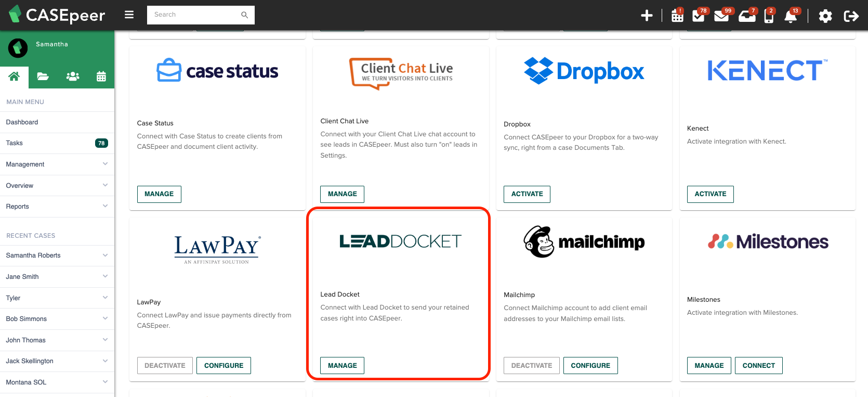Deactivate the LawPay integration
Viewport: 868px width, 397px height.
(165, 366)
